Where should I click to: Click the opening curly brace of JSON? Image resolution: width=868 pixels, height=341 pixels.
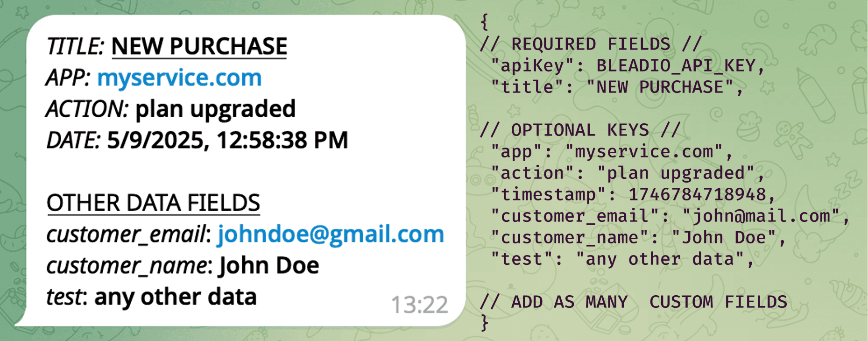pos(485,22)
